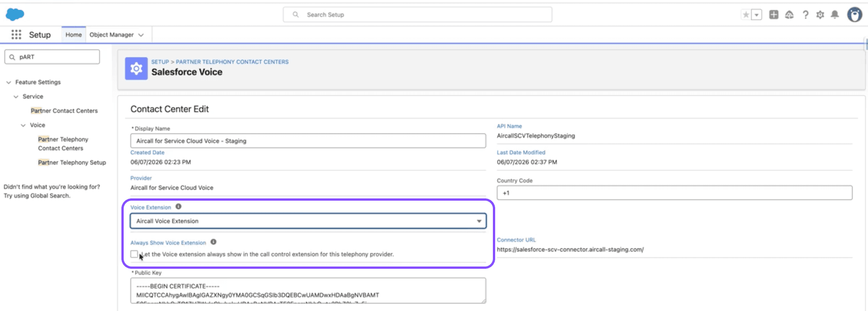Switch to the Object Manager tab
Viewport: 868px width, 311px height.
click(111, 35)
